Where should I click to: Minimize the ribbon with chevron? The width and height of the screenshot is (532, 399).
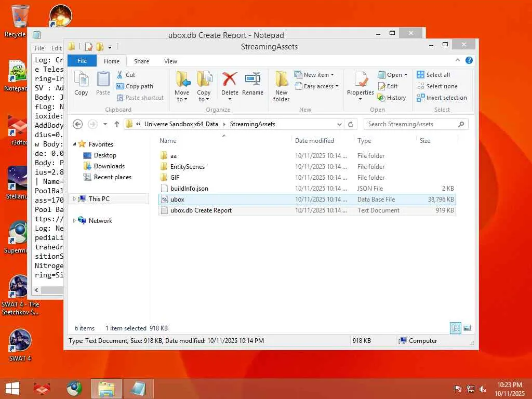457,60
